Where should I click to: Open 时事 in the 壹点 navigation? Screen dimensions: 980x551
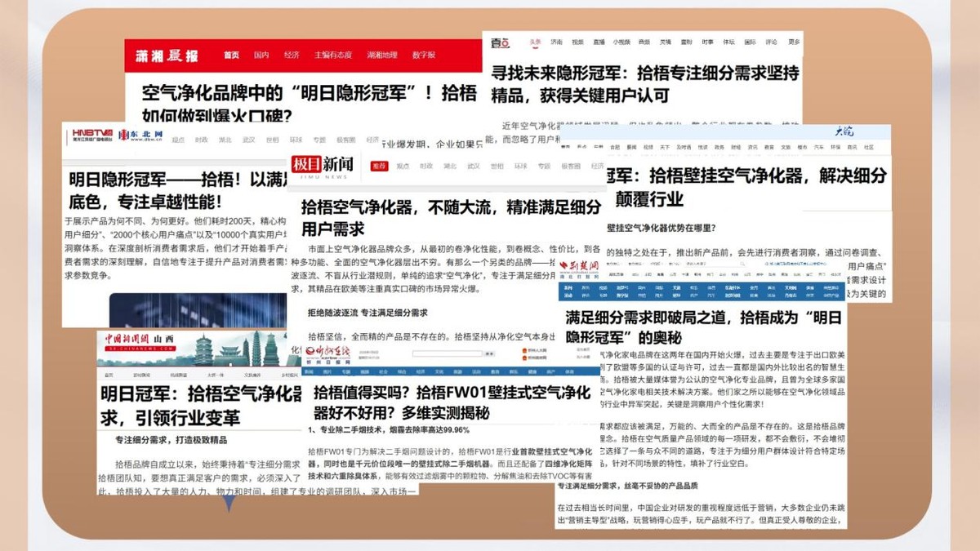pyautogui.click(x=708, y=42)
